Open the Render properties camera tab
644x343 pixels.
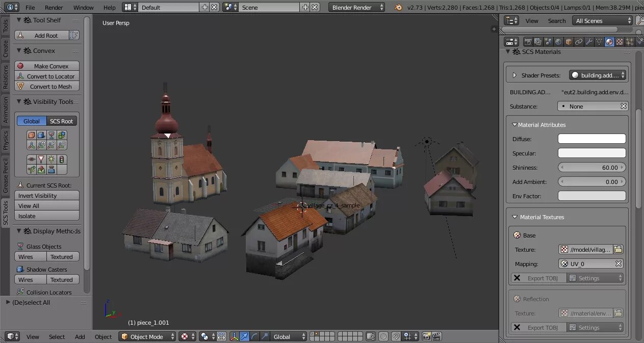(528, 42)
